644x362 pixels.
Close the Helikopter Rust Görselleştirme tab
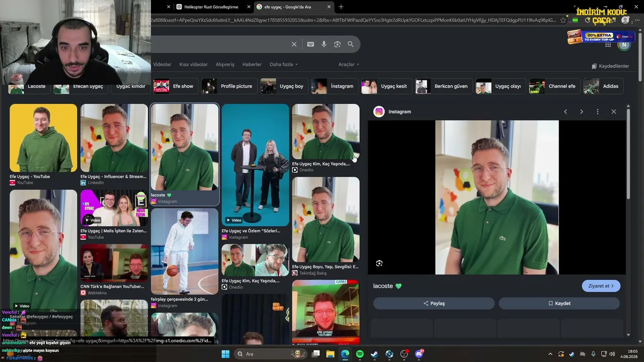point(249,7)
